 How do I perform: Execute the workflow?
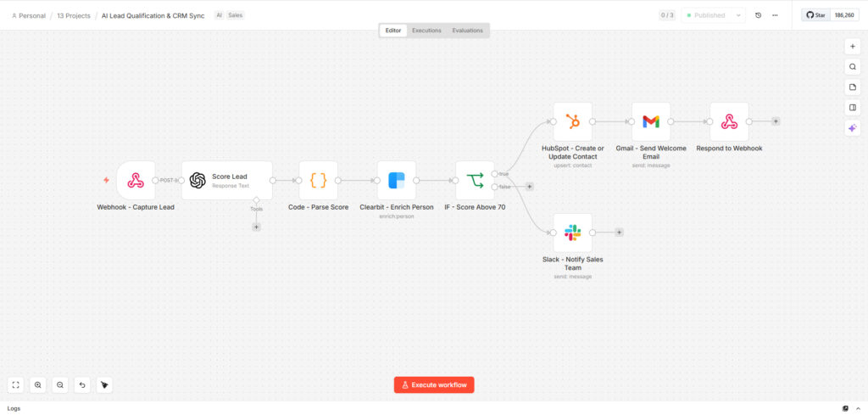pos(434,385)
